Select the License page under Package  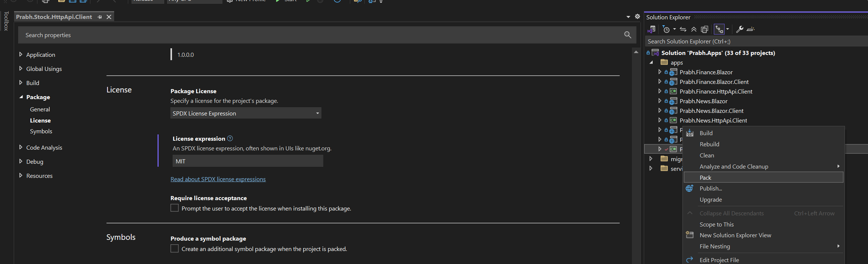[40, 120]
